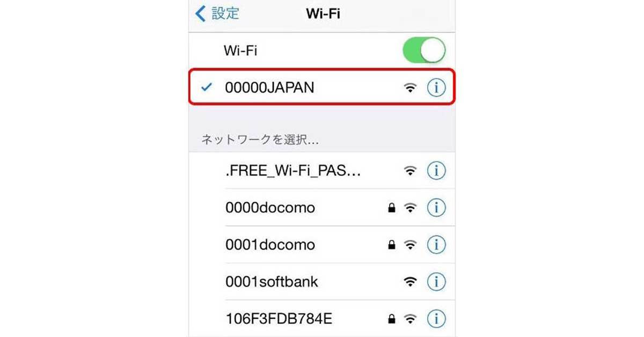This screenshot has height=337, width=644.
Task: Open info icon for .FREE_Wi-Fi_PAS network
Action: click(x=436, y=171)
